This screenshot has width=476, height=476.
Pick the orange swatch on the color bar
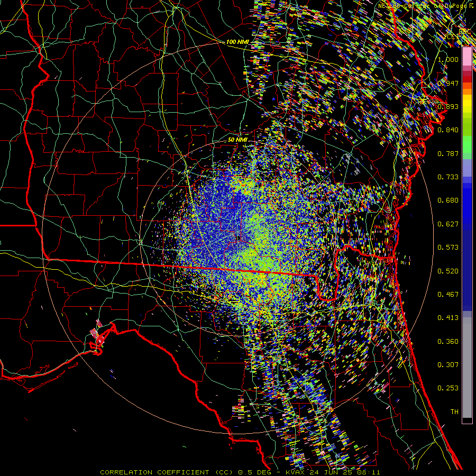pos(467,91)
